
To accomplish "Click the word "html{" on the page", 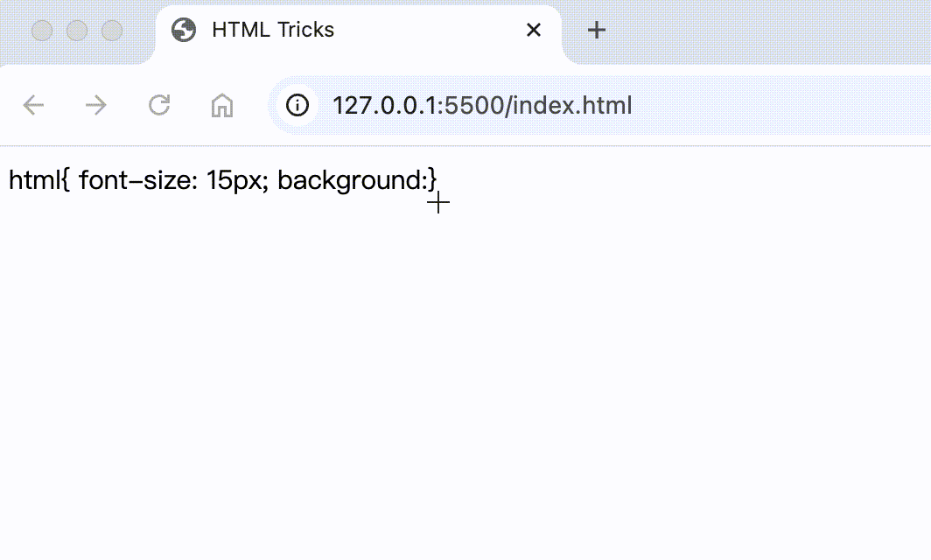I will coord(38,180).
